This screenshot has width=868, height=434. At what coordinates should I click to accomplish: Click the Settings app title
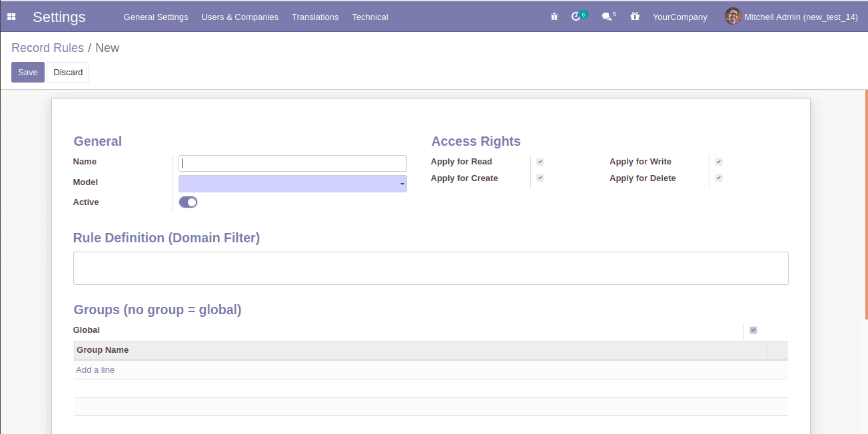pos(59,17)
